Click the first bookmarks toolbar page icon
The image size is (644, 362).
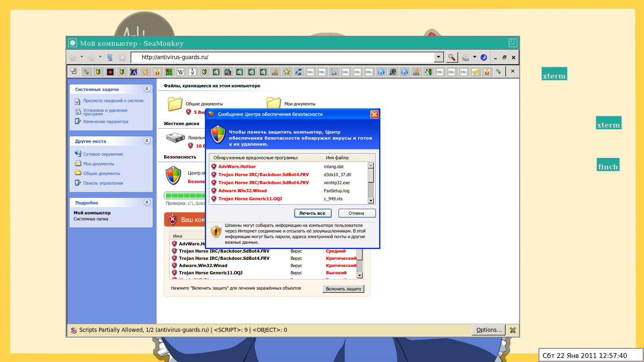coord(73,71)
